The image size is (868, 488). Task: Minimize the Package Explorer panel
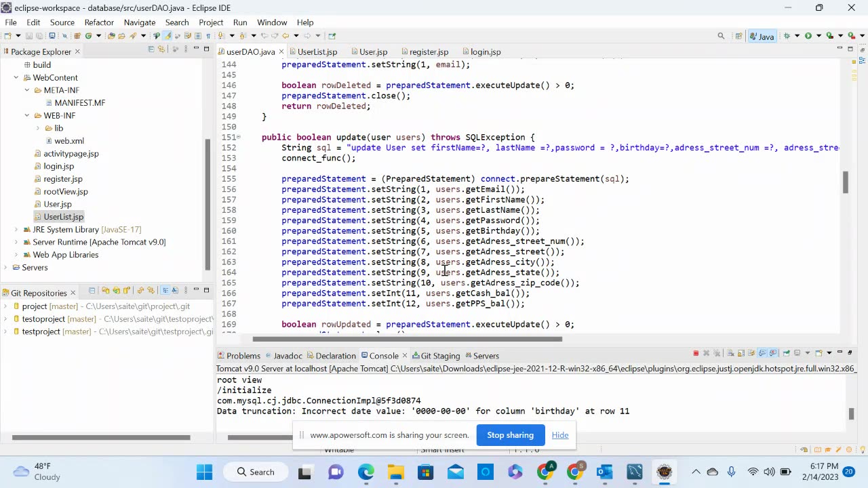coord(196,49)
